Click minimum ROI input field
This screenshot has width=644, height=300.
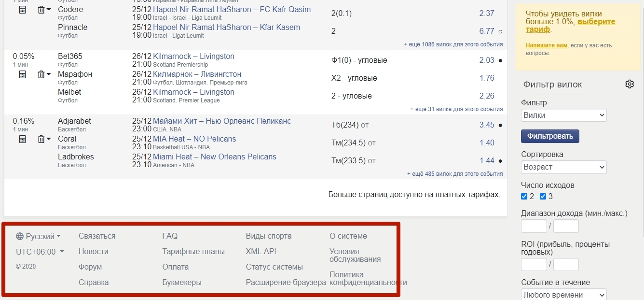coord(534,265)
